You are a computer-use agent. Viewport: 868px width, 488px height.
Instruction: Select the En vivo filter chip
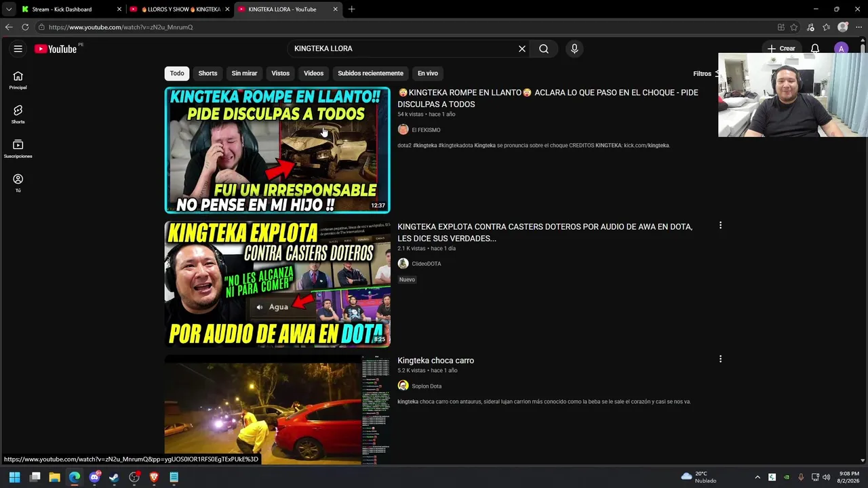tap(428, 73)
